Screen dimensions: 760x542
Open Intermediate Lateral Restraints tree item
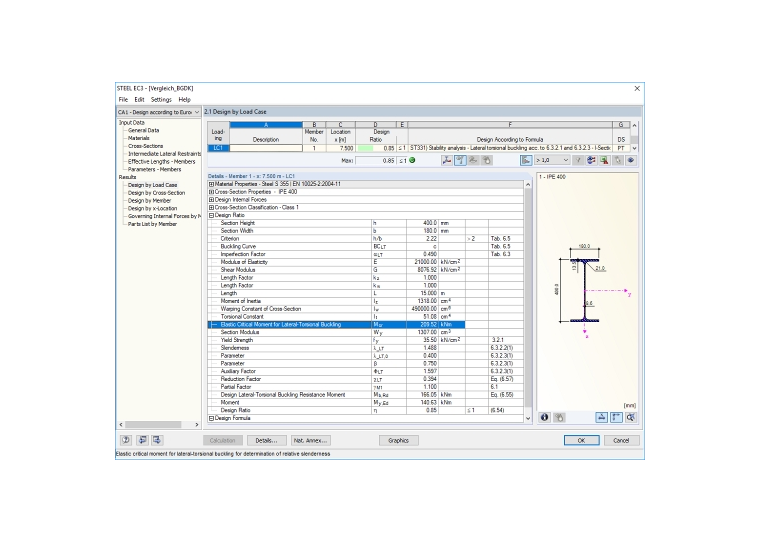164,154
